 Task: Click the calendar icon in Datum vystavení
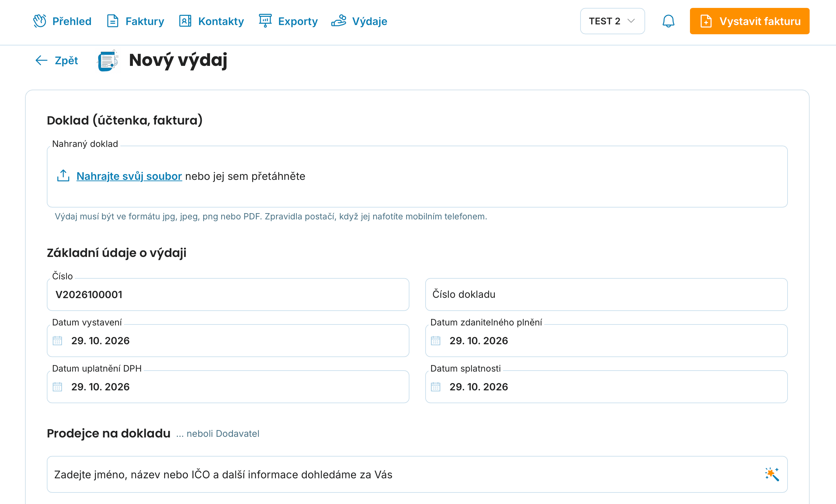click(57, 341)
